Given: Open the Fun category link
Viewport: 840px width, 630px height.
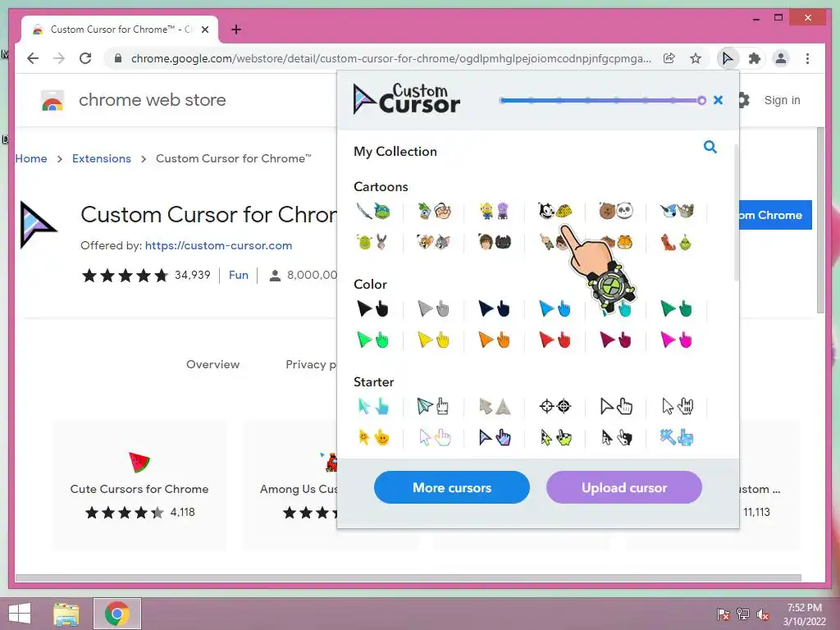Looking at the screenshot, I should 239,275.
